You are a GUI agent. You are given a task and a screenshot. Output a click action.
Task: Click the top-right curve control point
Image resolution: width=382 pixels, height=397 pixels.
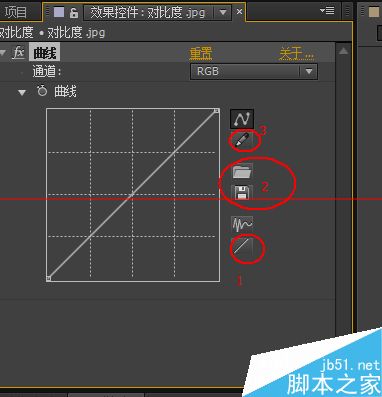pyautogui.click(x=217, y=110)
